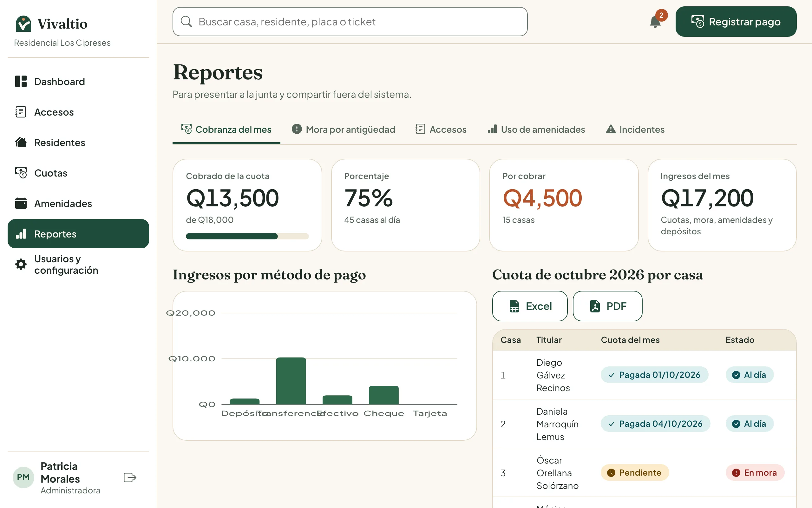
Task: Go to Amenidades in sidebar
Action: coord(78,203)
